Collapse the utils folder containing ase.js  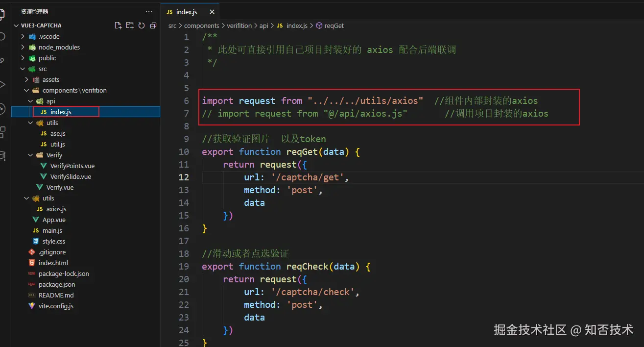click(x=30, y=123)
